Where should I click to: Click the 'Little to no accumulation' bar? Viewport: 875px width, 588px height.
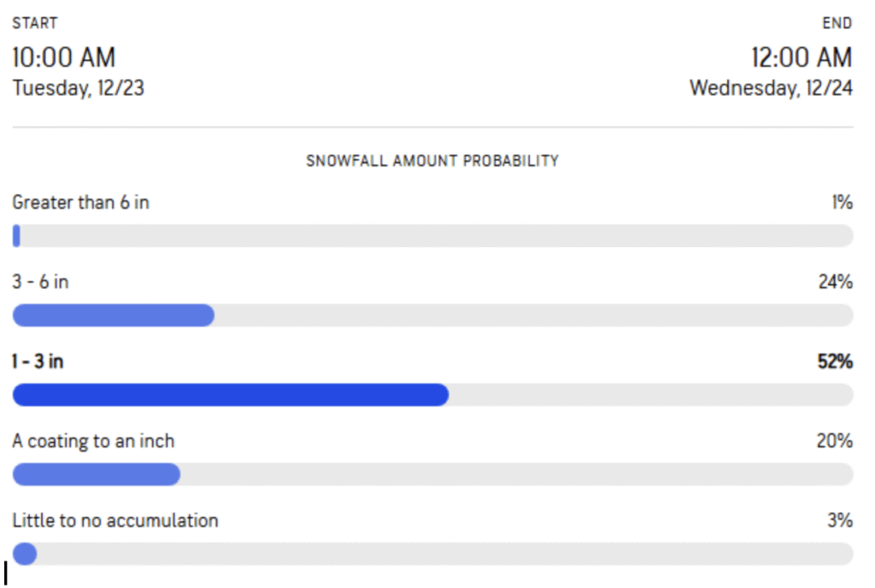pyautogui.click(x=432, y=554)
